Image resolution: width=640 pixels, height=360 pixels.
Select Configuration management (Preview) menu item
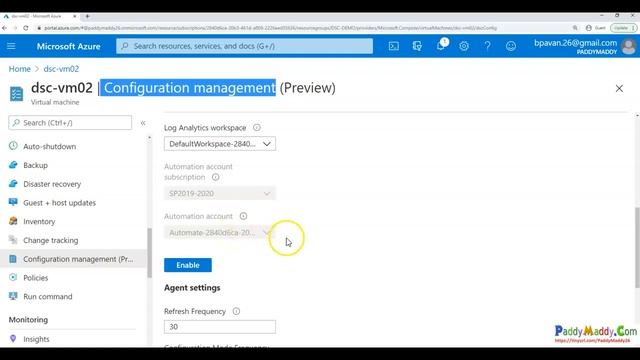[73, 259]
